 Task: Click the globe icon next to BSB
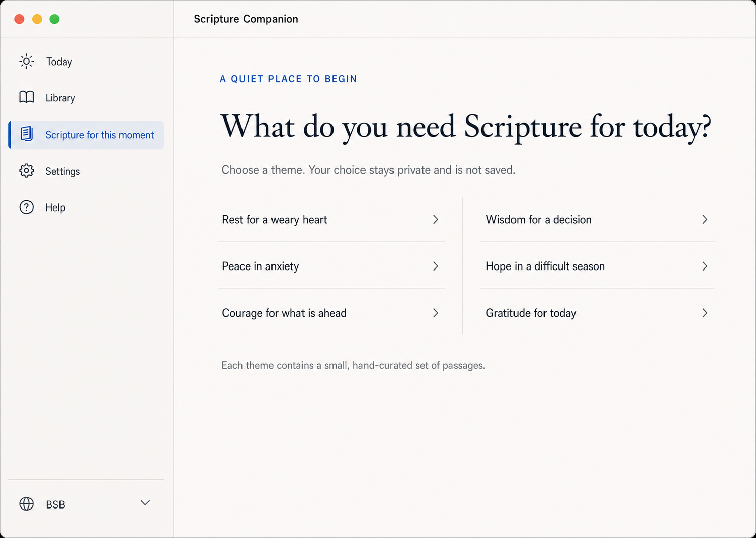[26, 504]
